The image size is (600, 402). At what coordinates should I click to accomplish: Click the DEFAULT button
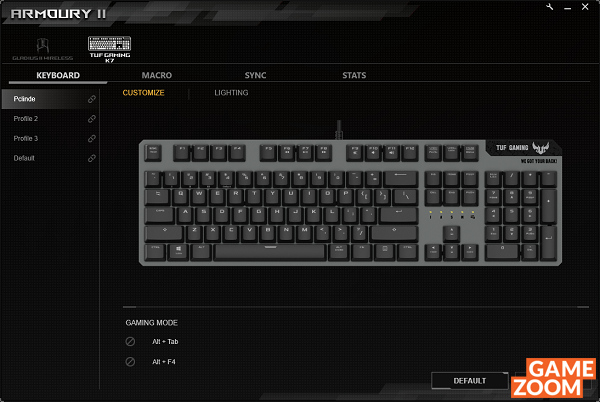click(x=470, y=381)
